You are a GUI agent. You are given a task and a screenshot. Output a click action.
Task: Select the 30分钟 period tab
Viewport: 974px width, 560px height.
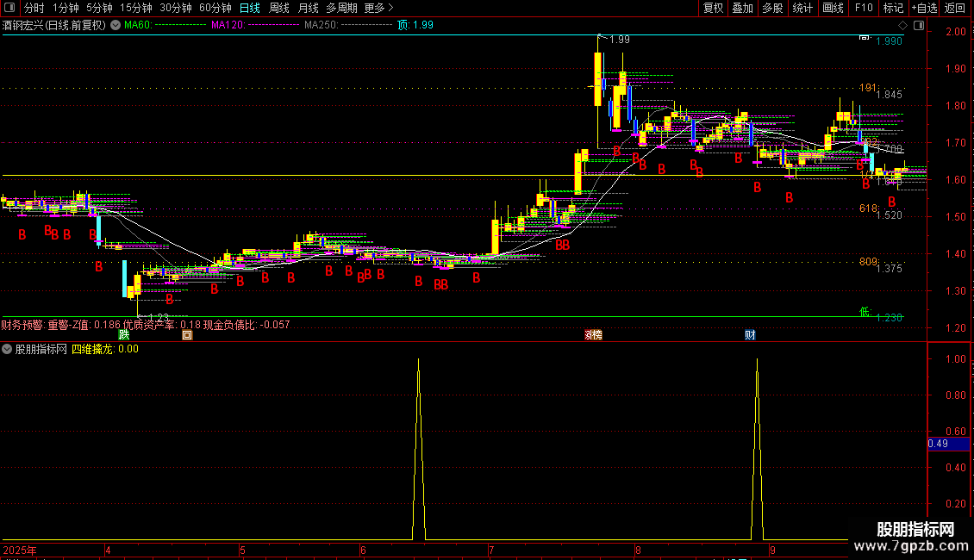[x=176, y=8]
